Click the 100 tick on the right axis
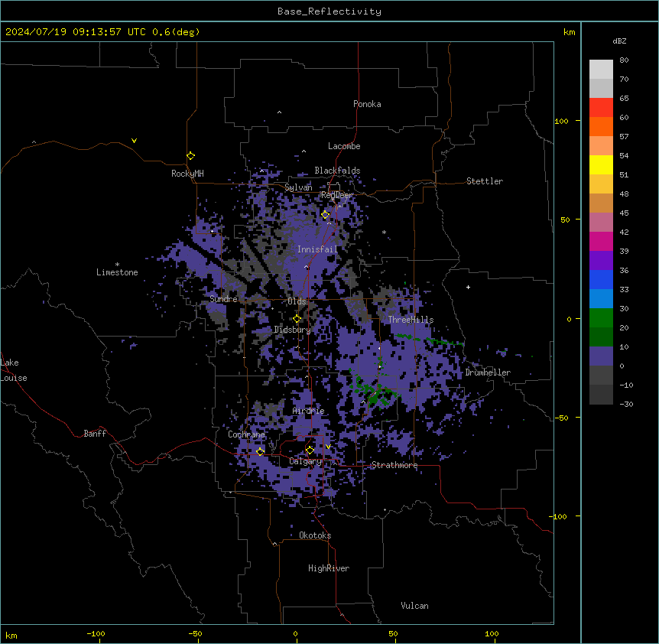The height and width of the screenshot is (644, 659). tap(561, 121)
